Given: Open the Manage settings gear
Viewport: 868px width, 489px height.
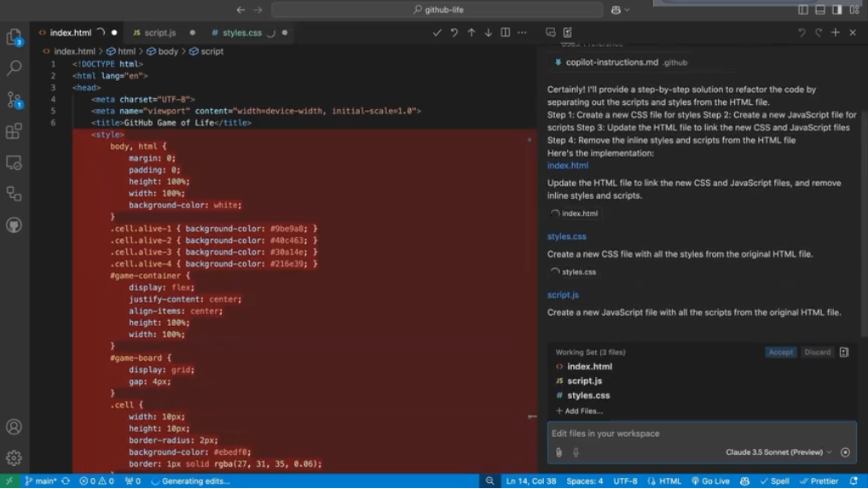Looking at the screenshot, I should [14, 458].
